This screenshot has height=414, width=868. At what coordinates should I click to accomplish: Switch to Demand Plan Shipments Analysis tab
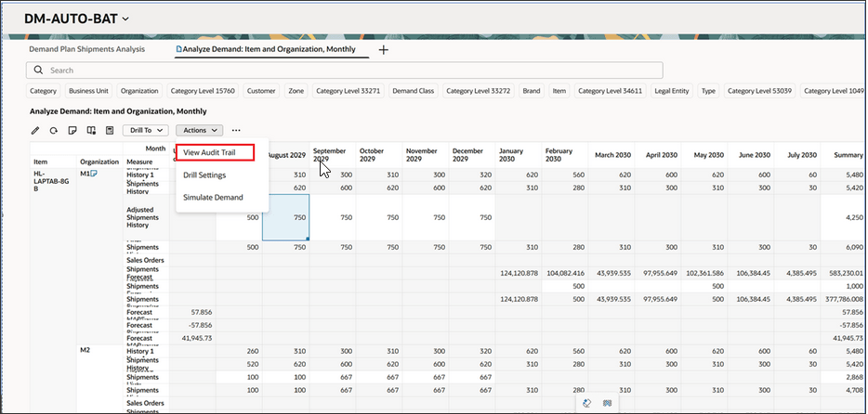click(86, 49)
